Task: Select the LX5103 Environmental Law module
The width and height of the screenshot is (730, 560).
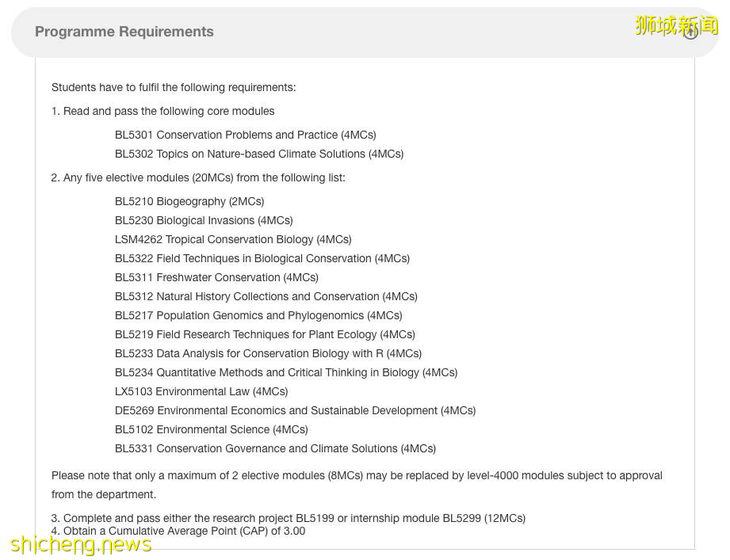Action: (201, 391)
